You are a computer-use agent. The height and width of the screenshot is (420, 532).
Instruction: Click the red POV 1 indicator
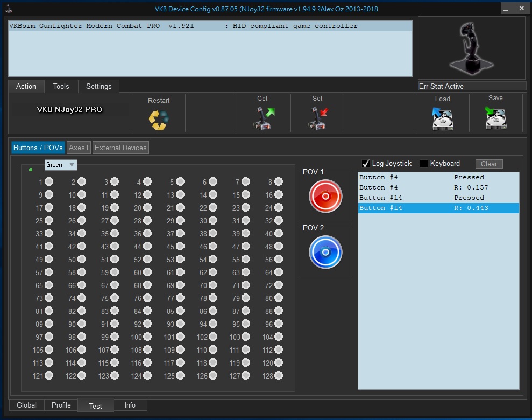325,197
